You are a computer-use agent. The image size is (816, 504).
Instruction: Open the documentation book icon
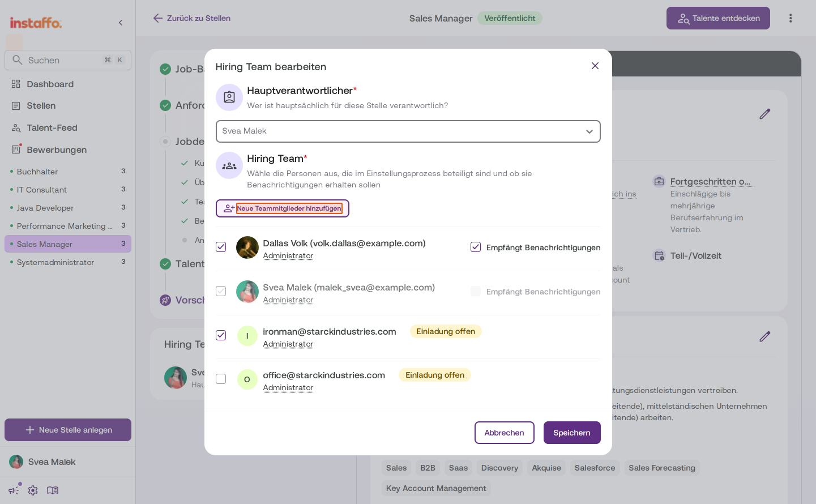pos(53,490)
